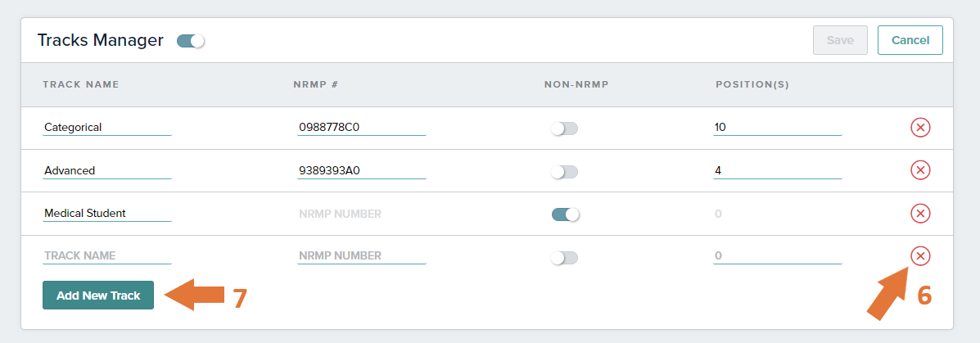The width and height of the screenshot is (980, 343).
Task: Enable Non-NRMP for Categorical track
Action: 564,128
